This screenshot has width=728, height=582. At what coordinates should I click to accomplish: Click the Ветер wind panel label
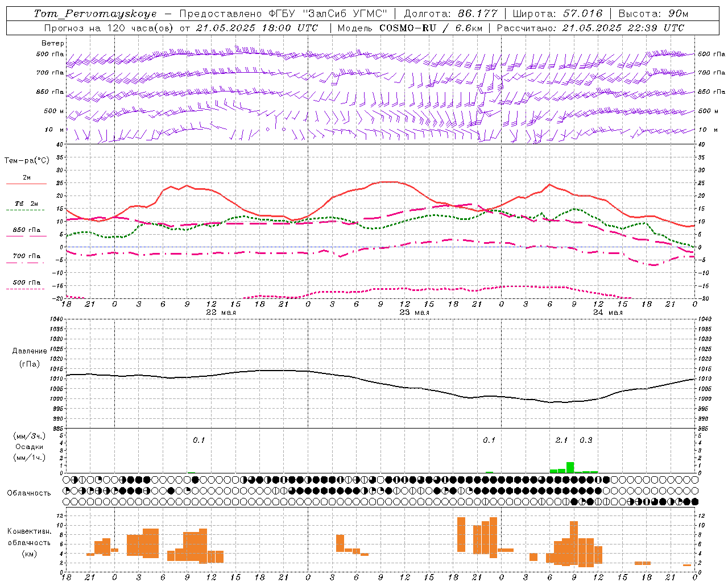click(x=53, y=43)
